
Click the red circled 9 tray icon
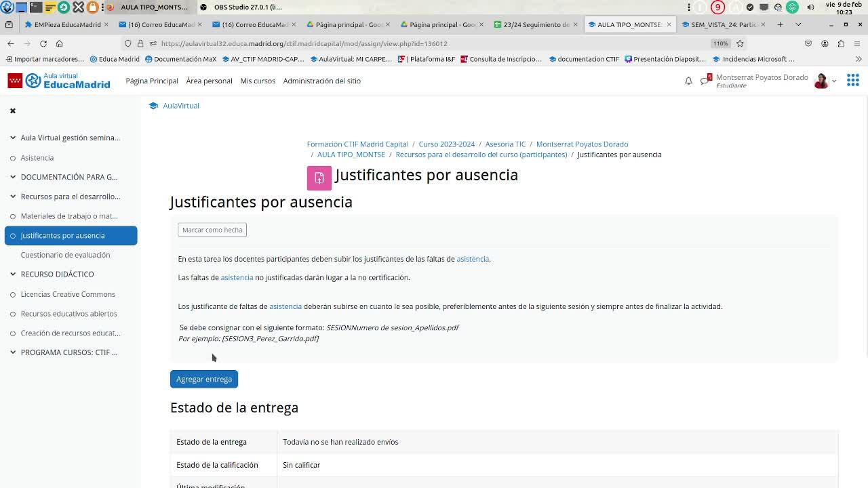tap(717, 7)
